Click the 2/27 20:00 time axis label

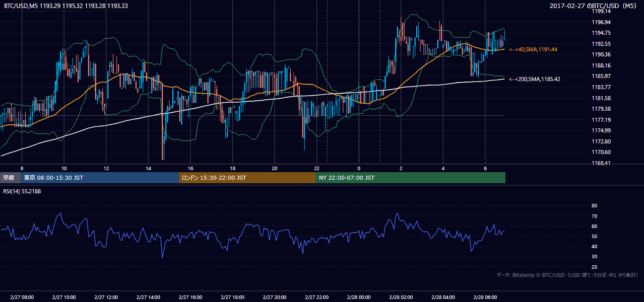pyautogui.click(x=274, y=297)
